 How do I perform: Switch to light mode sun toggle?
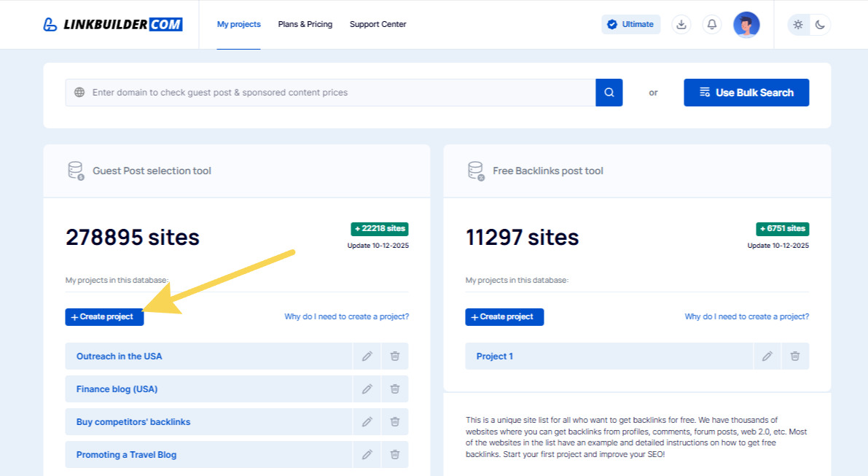point(799,24)
